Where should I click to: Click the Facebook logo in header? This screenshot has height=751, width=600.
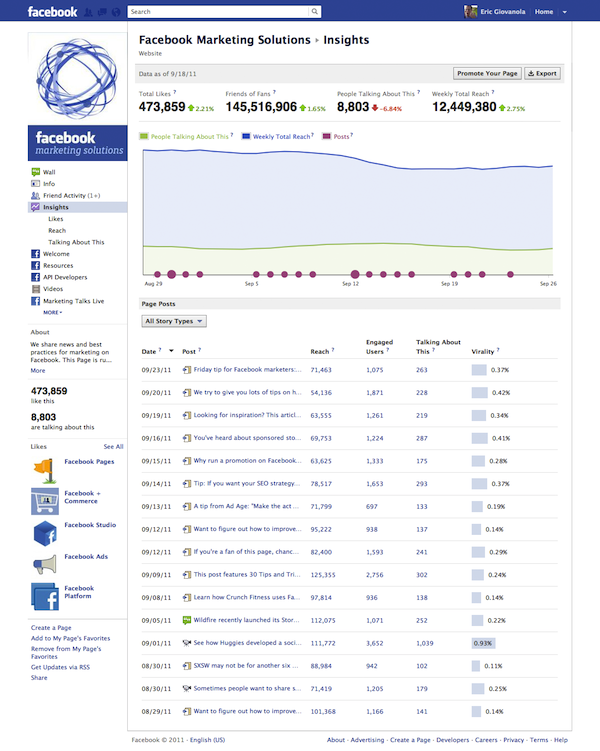point(52,12)
